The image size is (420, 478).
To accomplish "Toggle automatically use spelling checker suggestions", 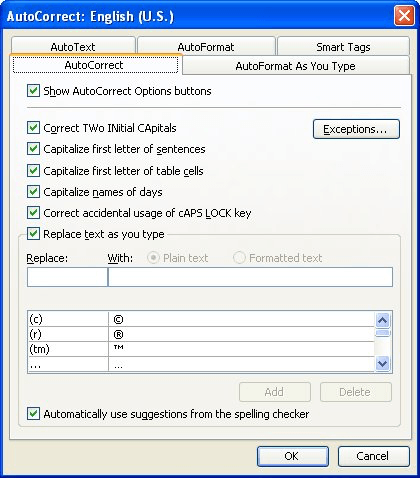I will coord(33,414).
